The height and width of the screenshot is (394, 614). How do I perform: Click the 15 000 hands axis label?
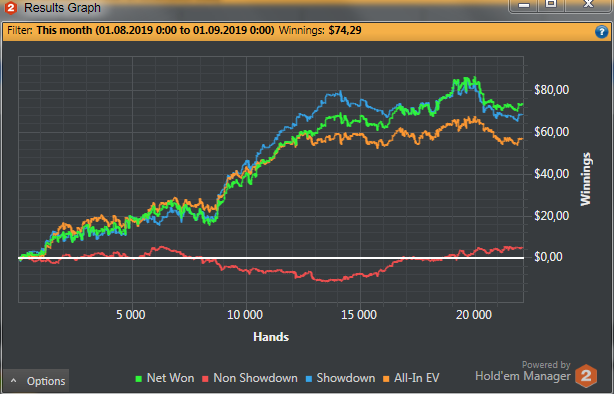(359, 315)
